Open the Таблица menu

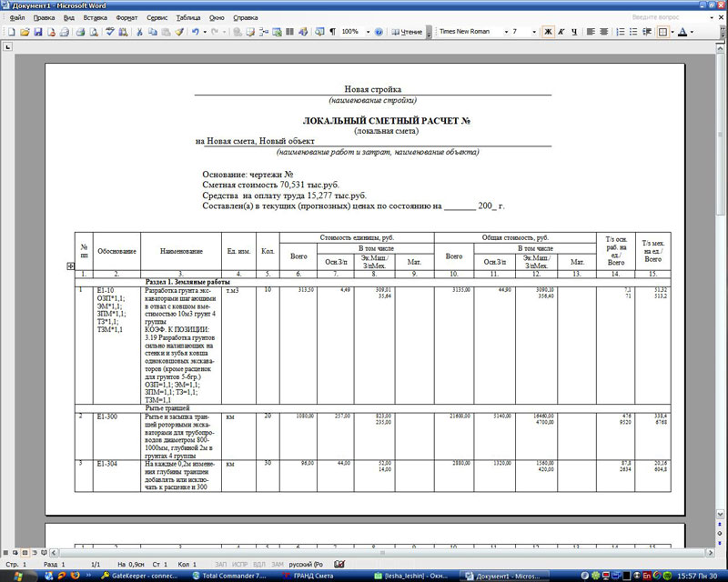188,17
